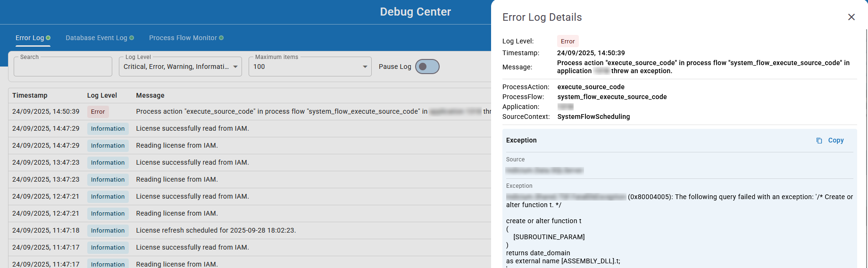Viewport: 868px width, 268px height.
Task: Click the Message column header
Action: (x=150, y=95)
